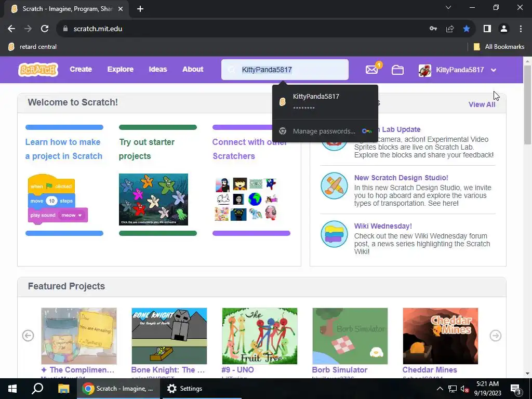532x399 pixels.
Task: Click the search input field
Action: [285, 70]
